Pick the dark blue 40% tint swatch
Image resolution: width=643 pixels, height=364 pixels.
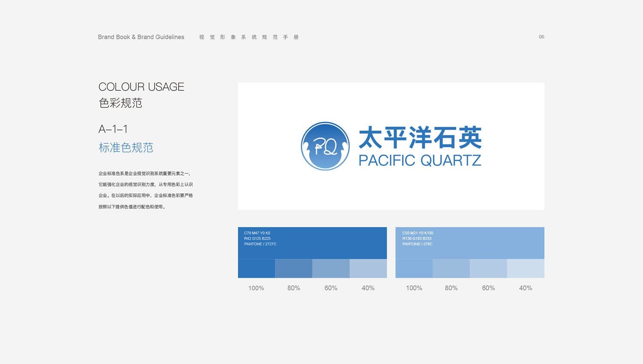[x=368, y=269]
